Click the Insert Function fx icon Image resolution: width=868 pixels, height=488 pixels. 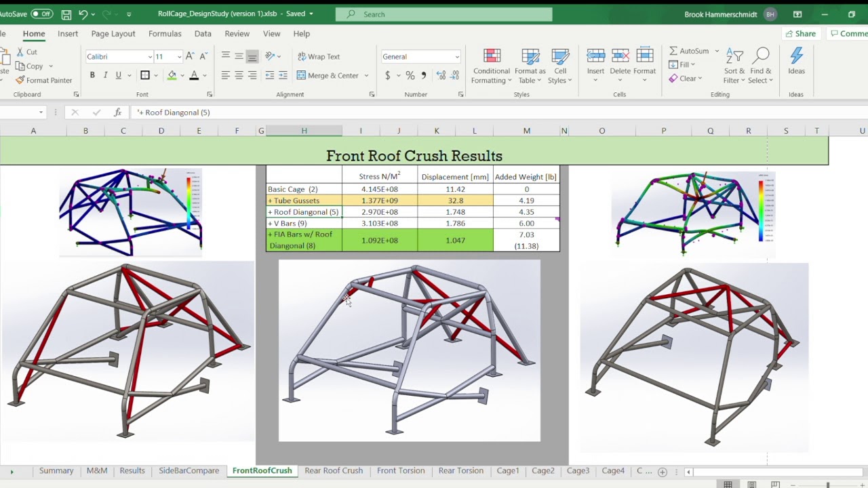pyautogui.click(x=117, y=113)
